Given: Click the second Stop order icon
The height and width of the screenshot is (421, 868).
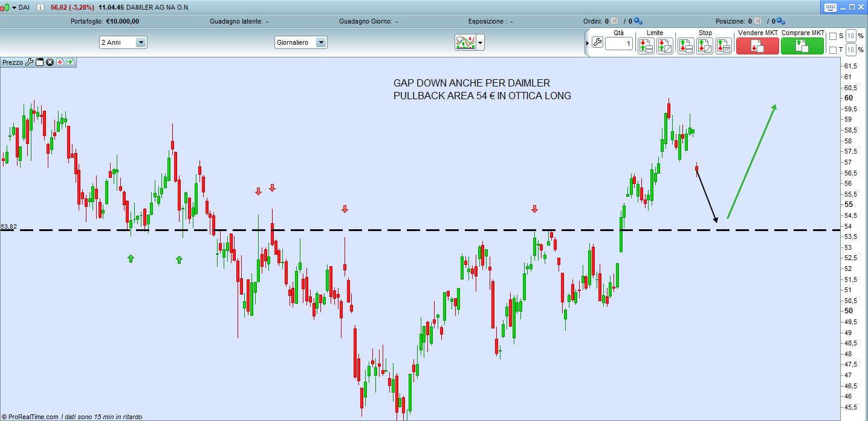Looking at the screenshot, I should (x=704, y=45).
